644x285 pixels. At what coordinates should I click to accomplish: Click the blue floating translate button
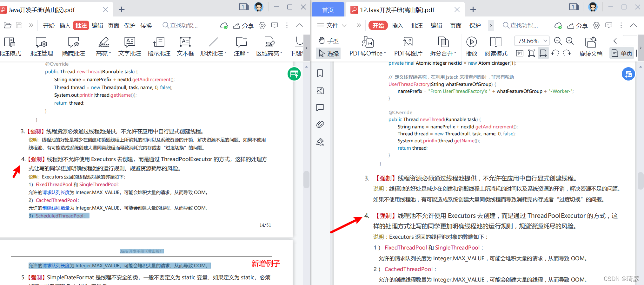click(628, 74)
